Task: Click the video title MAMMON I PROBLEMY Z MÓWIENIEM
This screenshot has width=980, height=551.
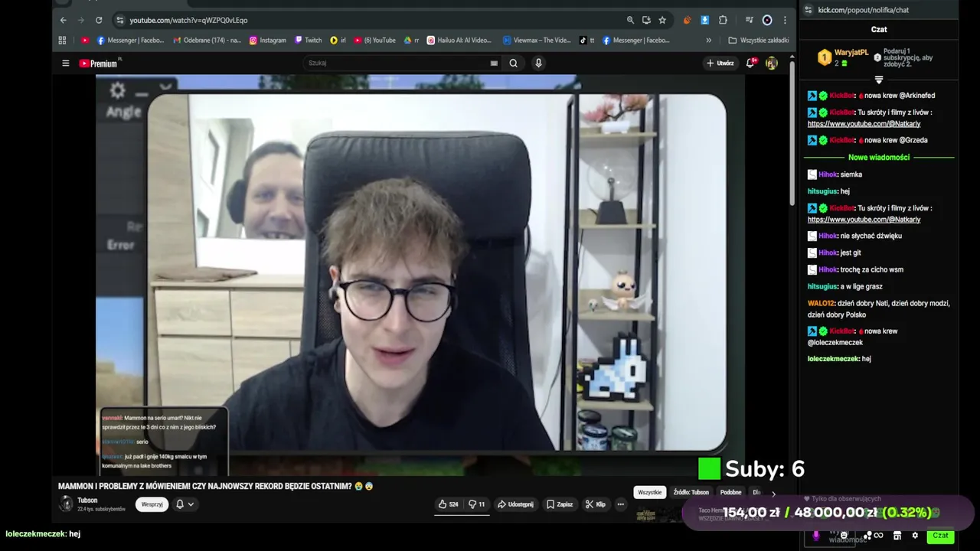Action: [x=216, y=486]
